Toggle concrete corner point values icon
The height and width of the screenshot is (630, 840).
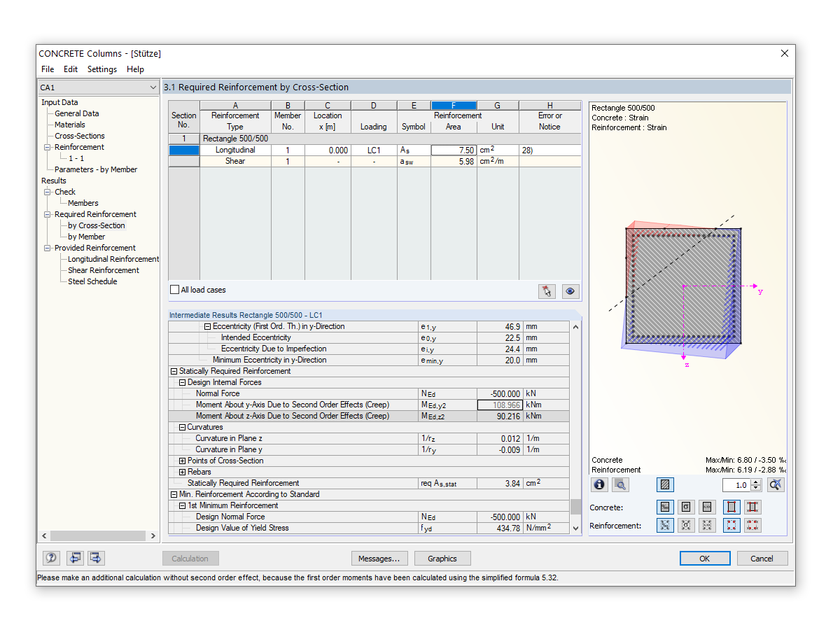pos(752,507)
